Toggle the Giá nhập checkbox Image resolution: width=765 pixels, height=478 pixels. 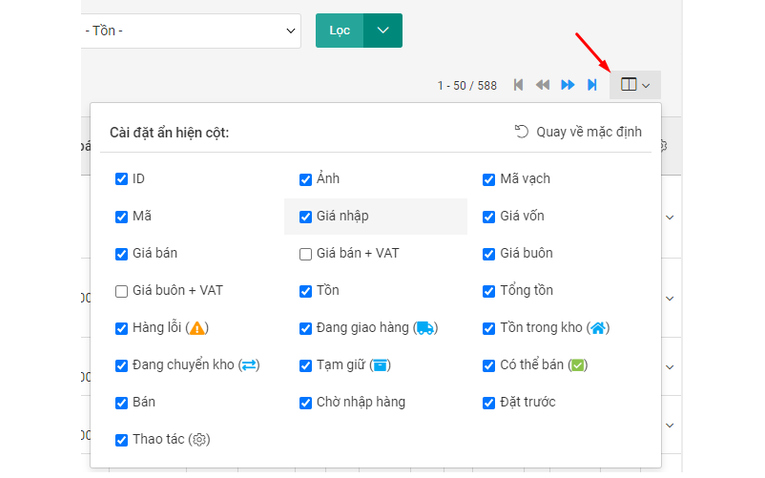click(x=305, y=217)
